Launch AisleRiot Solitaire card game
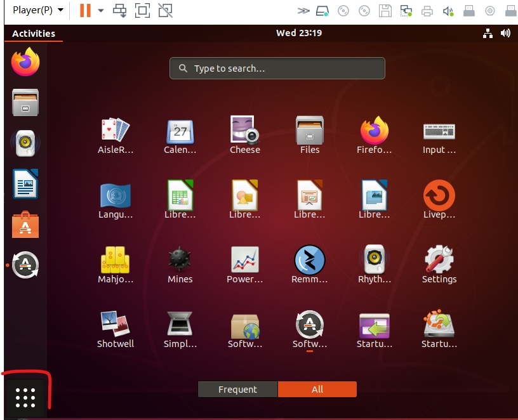This screenshot has width=518, height=420. pyautogui.click(x=115, y=131)
